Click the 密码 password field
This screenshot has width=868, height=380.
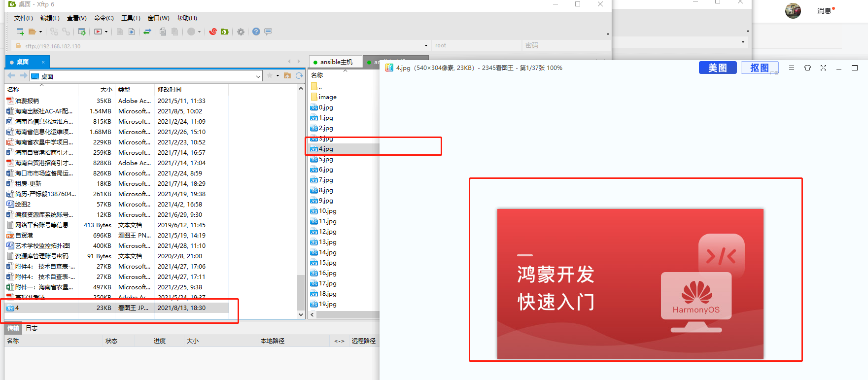click(x=567, y=45)
